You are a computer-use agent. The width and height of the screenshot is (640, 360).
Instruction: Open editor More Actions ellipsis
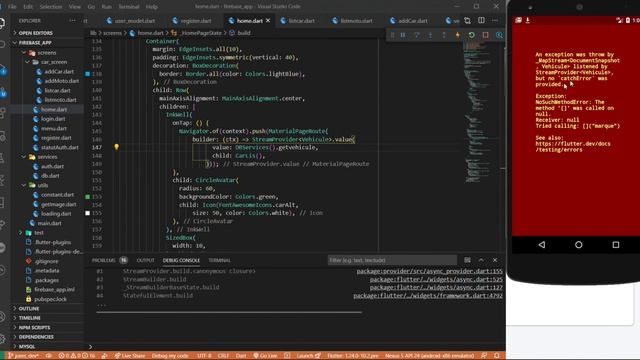point(495,20)
